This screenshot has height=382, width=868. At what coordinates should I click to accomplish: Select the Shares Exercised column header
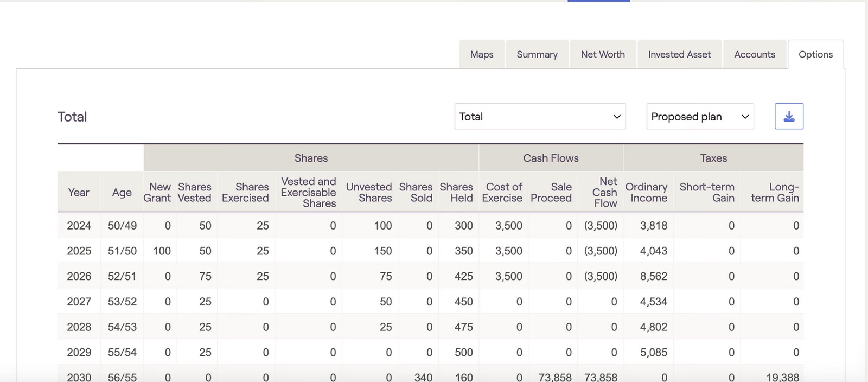245,193
